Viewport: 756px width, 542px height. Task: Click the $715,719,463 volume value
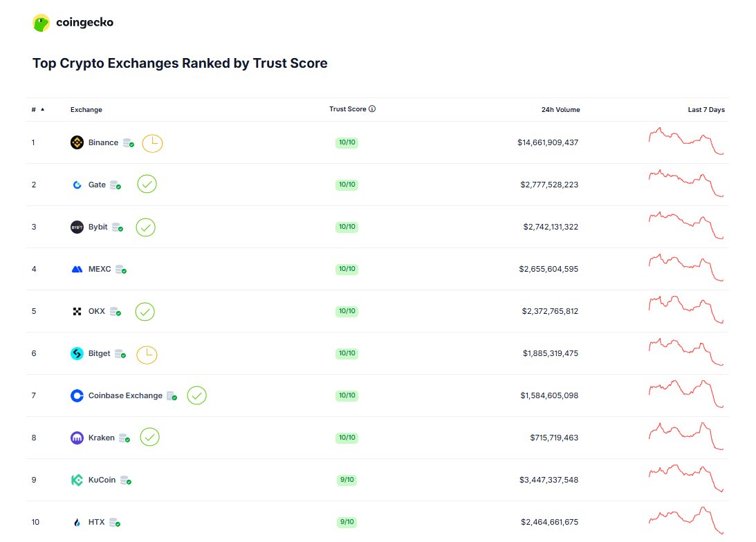click(554, 438)
